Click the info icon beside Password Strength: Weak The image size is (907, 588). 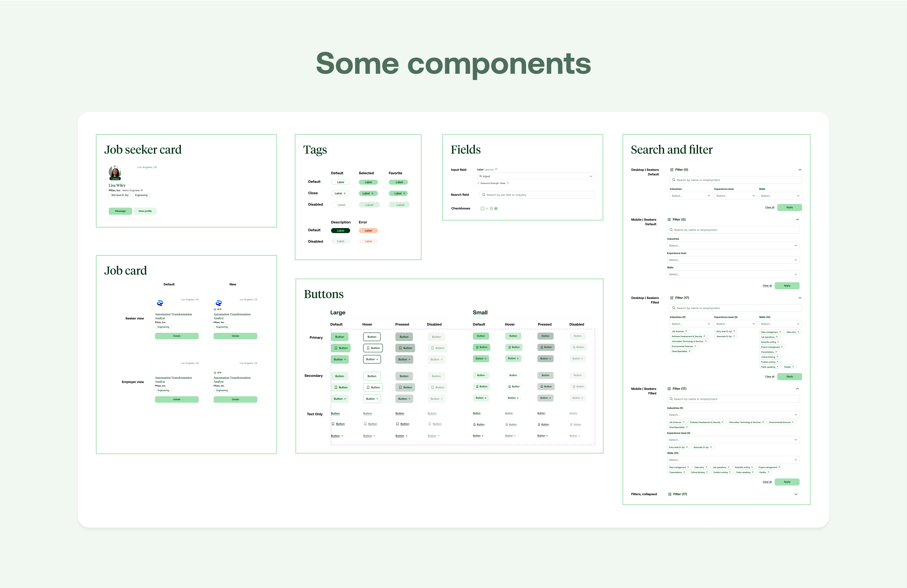pyautogui.click(x=508, y=183)
